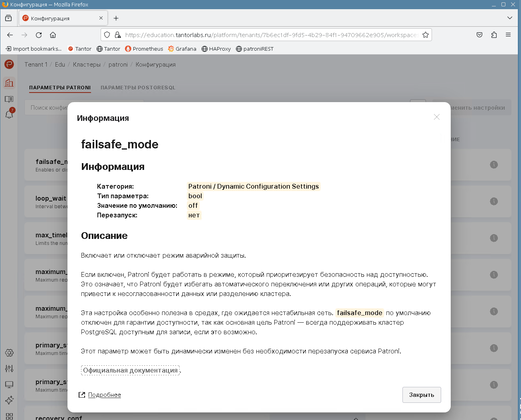Open settings gear icon in sidebar

coord(9,353)
